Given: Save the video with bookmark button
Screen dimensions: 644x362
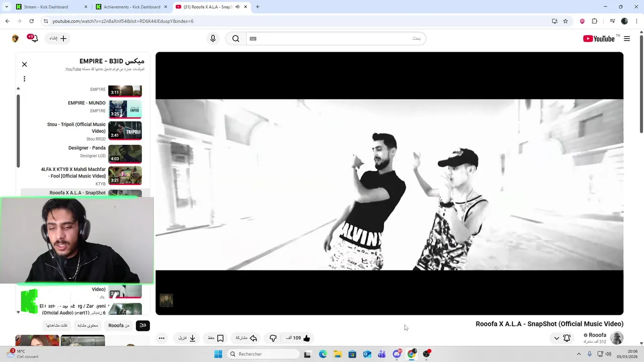Looking at the screenshot, I should (216, 338).
